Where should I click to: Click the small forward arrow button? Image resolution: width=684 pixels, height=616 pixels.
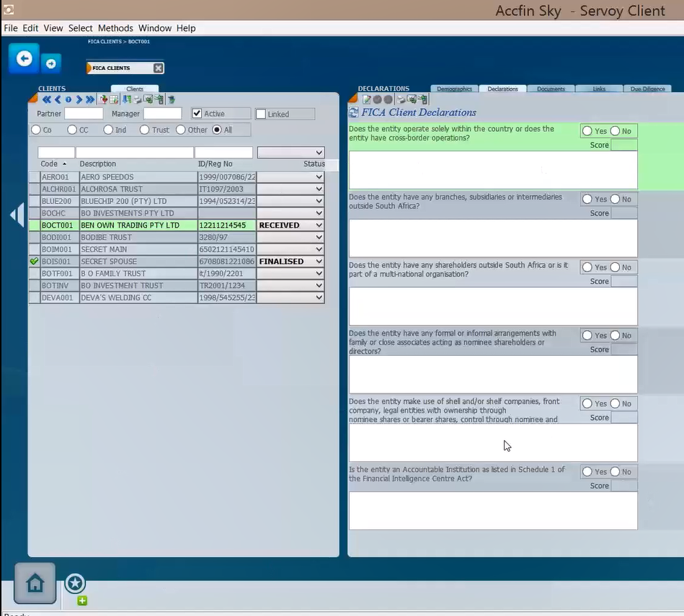pos(50,64)
